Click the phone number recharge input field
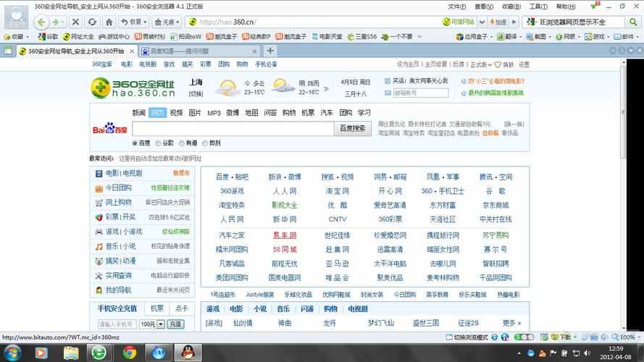644x362 pixels. click(117, 324)
